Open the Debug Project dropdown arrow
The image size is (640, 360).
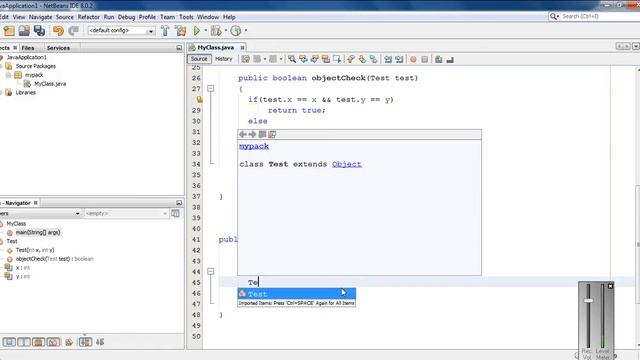226,31
